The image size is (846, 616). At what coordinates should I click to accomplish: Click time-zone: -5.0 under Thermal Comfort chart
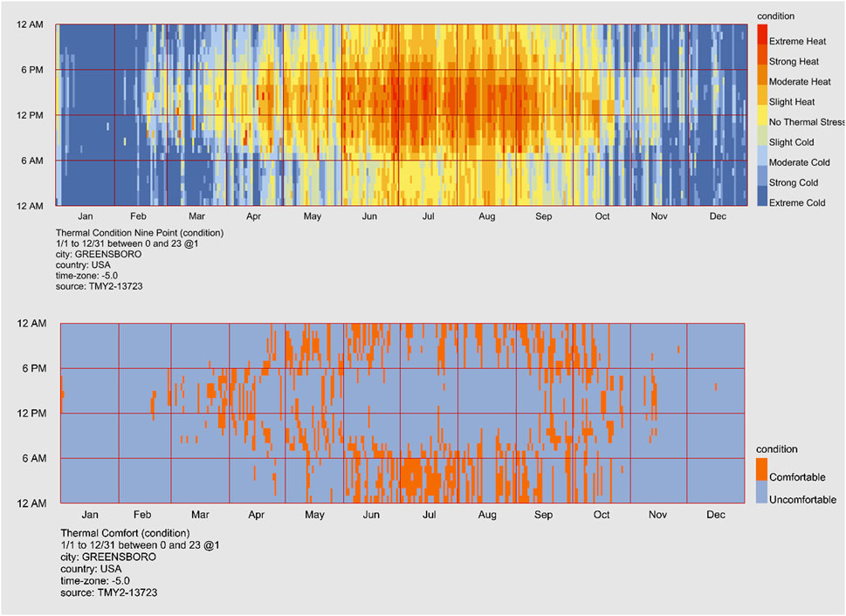(95, 581)
